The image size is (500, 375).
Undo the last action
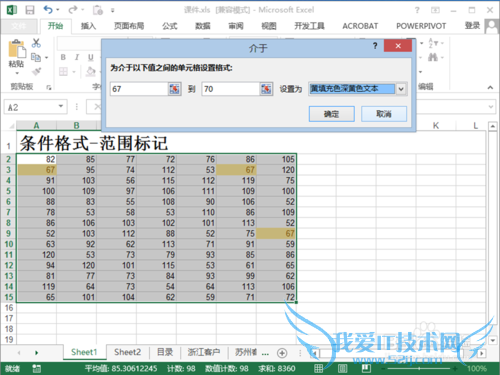pos(48,10)
